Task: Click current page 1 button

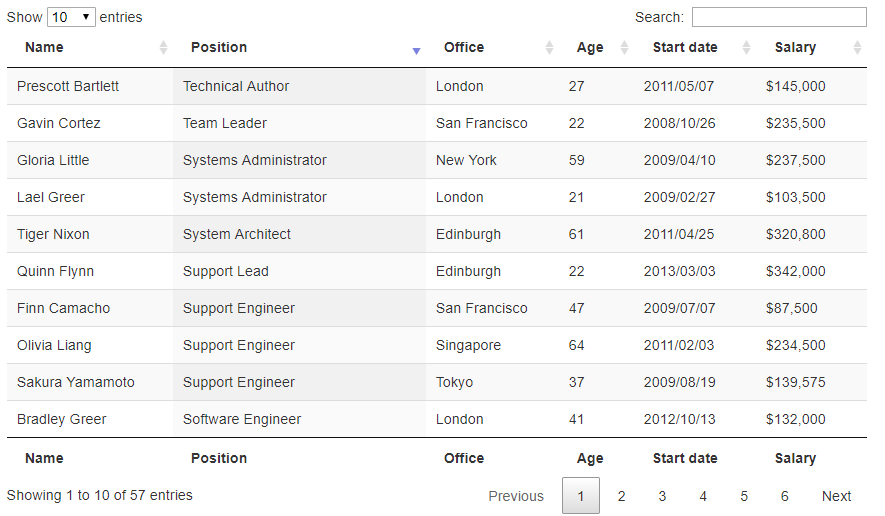Action: tap(581, 496)
